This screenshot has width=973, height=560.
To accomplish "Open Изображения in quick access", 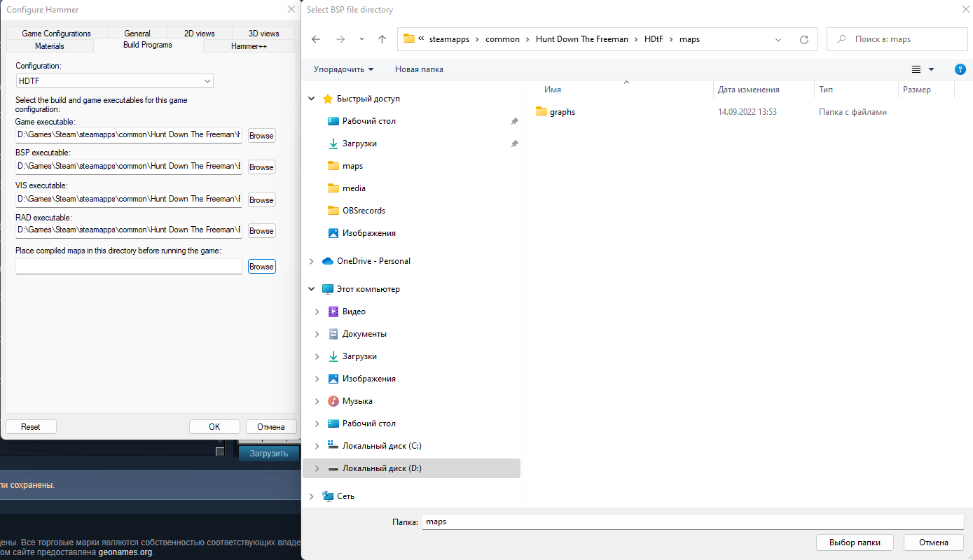I will [369, 233].
